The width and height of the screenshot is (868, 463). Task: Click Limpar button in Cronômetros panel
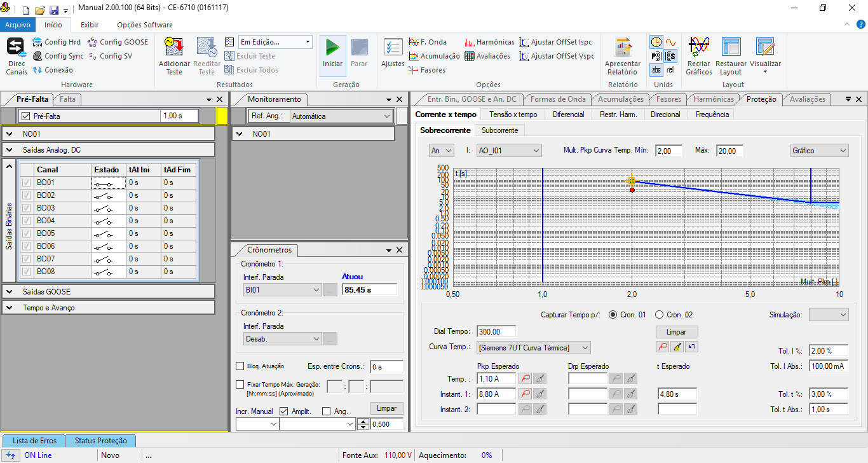[386, 408]
